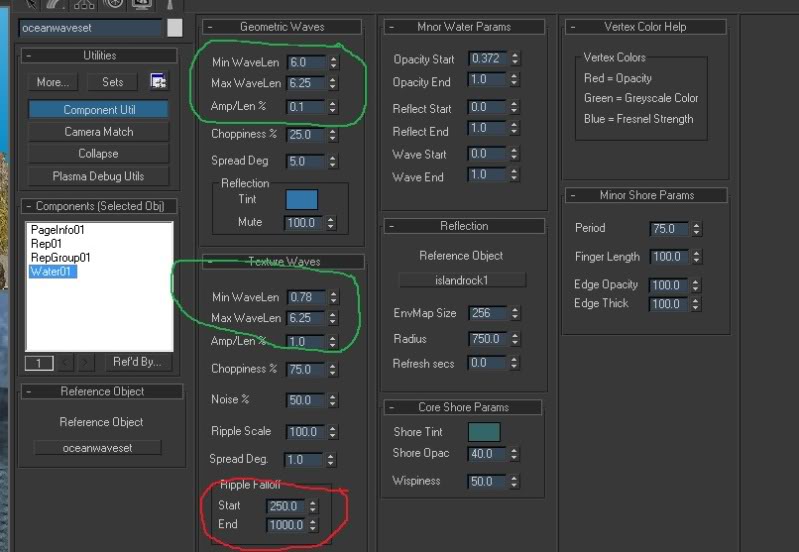Click the Ref'd By... button
This screenshot has height=552, width=799.
(x=137, y=362)
